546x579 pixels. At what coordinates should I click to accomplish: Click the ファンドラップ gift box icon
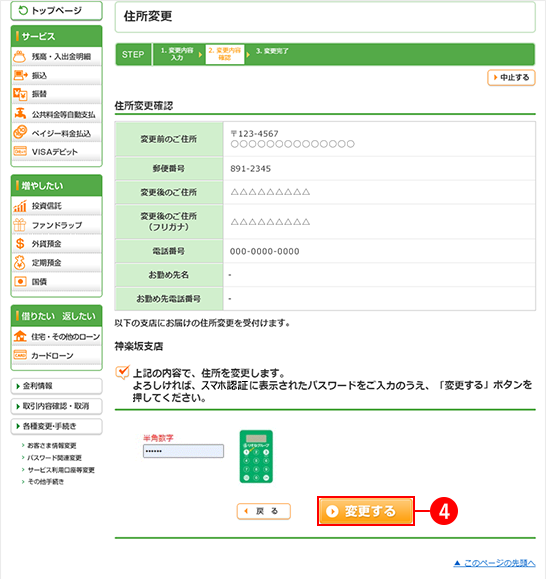[x=20, y=225]
